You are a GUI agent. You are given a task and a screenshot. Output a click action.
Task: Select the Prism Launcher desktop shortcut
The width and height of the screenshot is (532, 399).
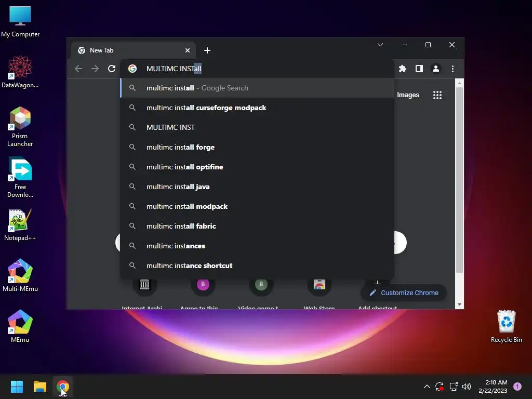pos(20,127)
